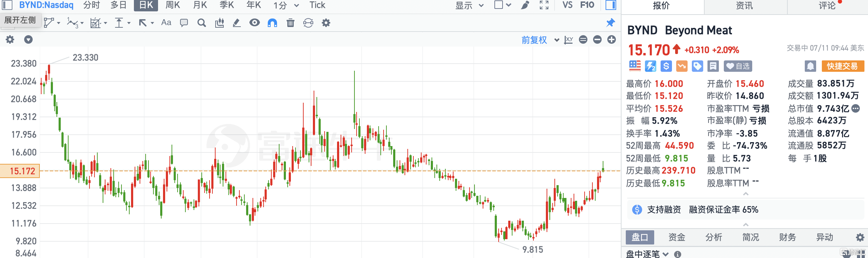This screenshot has height=258, width=868.
Task: Add BYND to 自选 watchlist
Action: tap(738, 66)
